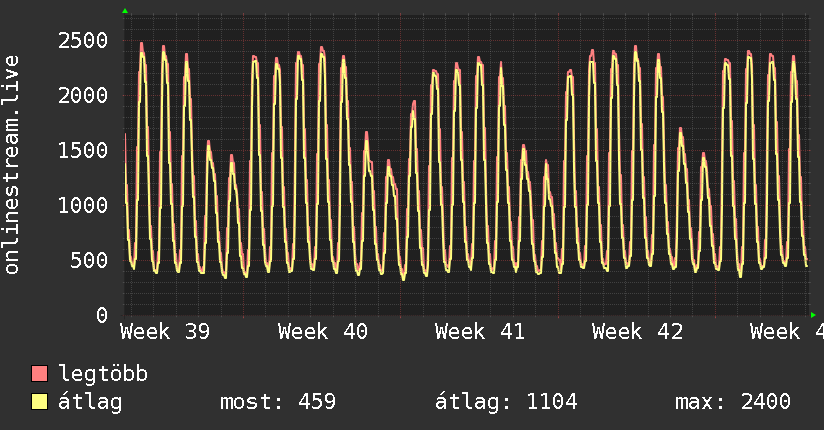
Task: Click the Week 39 axis label
Action: 165,332
